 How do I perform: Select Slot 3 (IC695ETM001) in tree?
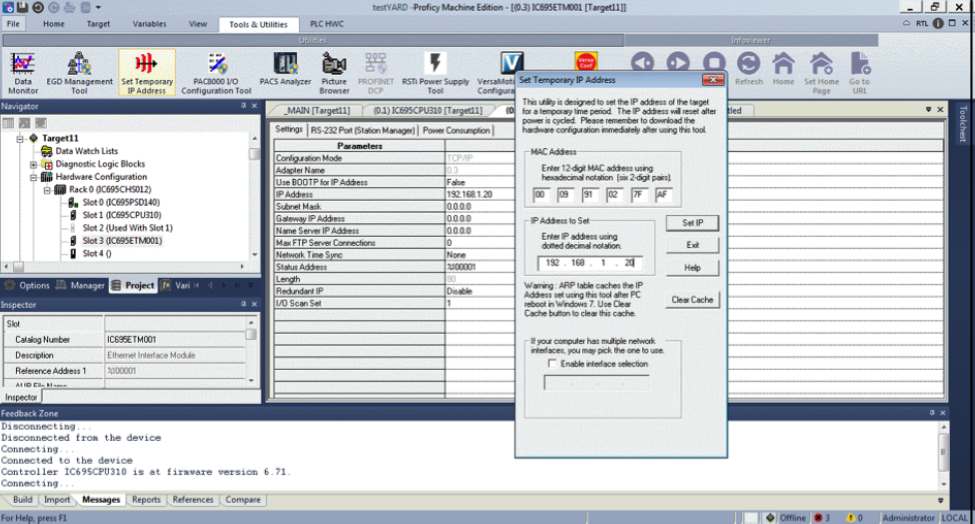(122, 241)
